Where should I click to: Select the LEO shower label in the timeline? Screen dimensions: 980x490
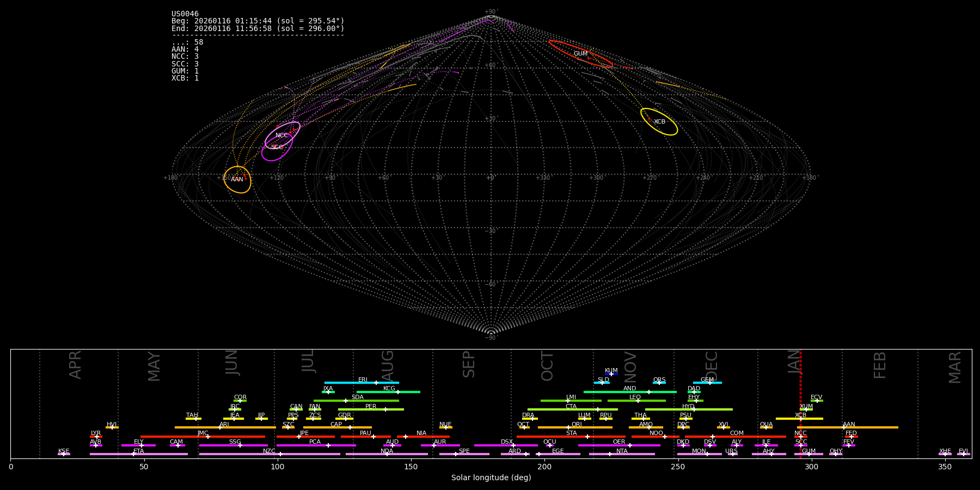pos(635,397)
